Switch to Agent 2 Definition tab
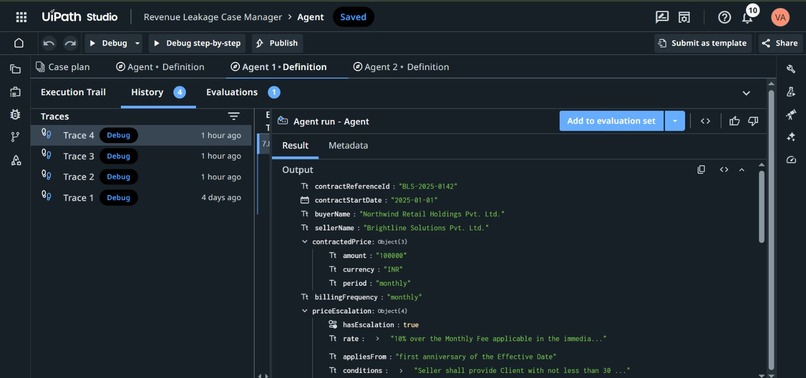The height and width of the screenshot is (378, 806). click(401, 67)
